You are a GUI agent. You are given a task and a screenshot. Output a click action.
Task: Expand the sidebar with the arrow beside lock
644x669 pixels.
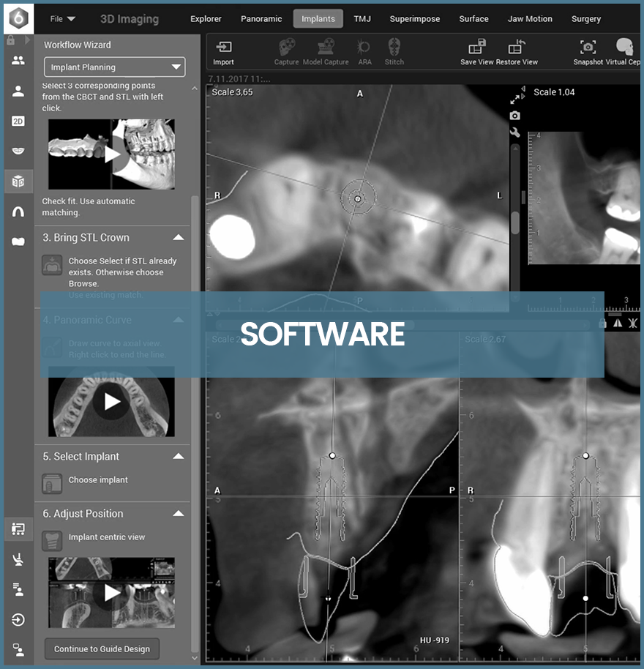(x=27, y=40)
